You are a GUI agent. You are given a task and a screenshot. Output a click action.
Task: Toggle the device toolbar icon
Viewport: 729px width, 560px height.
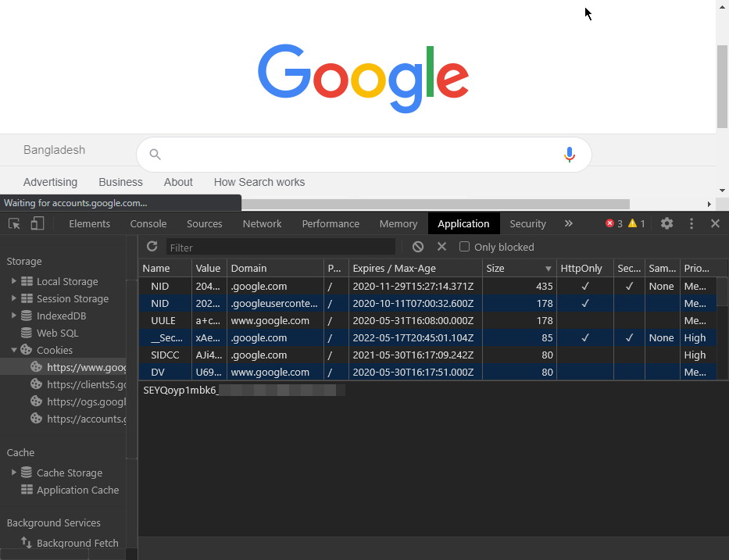pyautogui.click(x=38, y=223)
